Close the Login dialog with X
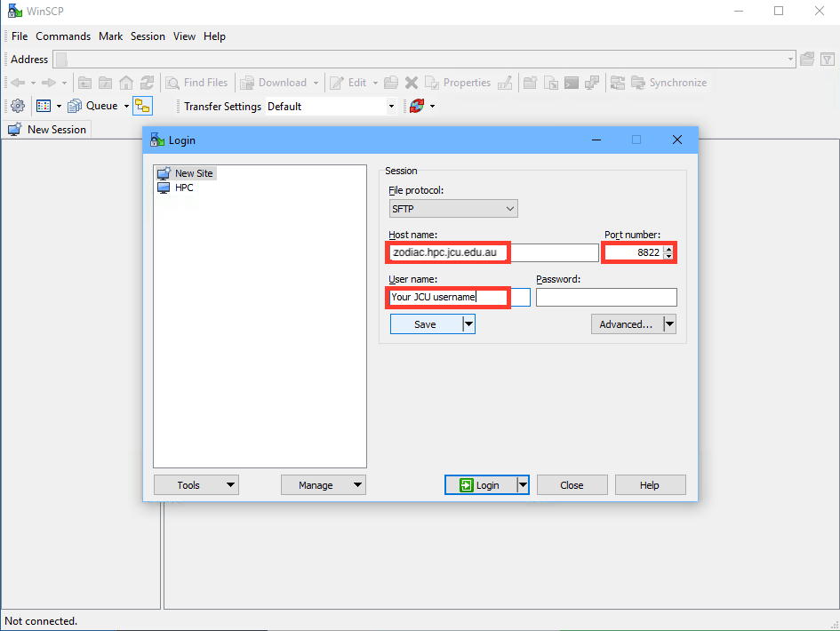Image resolution: width=840 pixels, height=631 pixels. (677, 140)
